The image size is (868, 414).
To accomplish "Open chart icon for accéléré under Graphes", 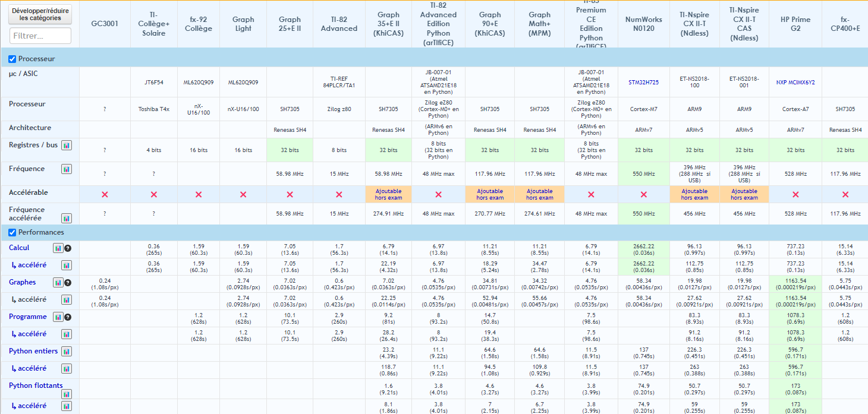I will (x=67, y=300).
